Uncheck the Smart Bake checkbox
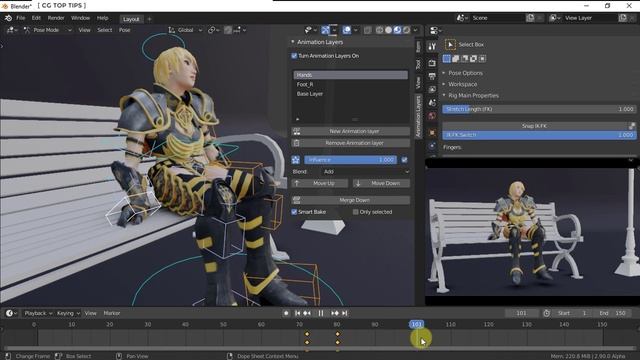This screenshot has height=360, width=640. click(294, 212)
